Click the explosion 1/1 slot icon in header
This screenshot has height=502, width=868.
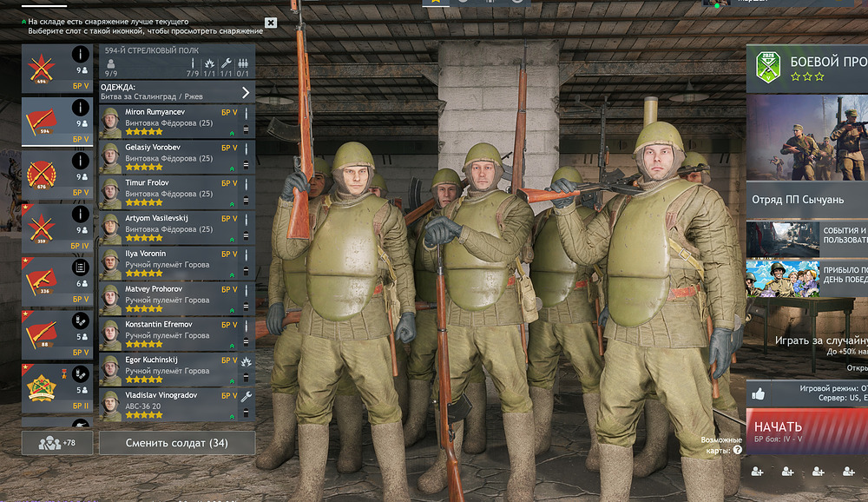209,63
